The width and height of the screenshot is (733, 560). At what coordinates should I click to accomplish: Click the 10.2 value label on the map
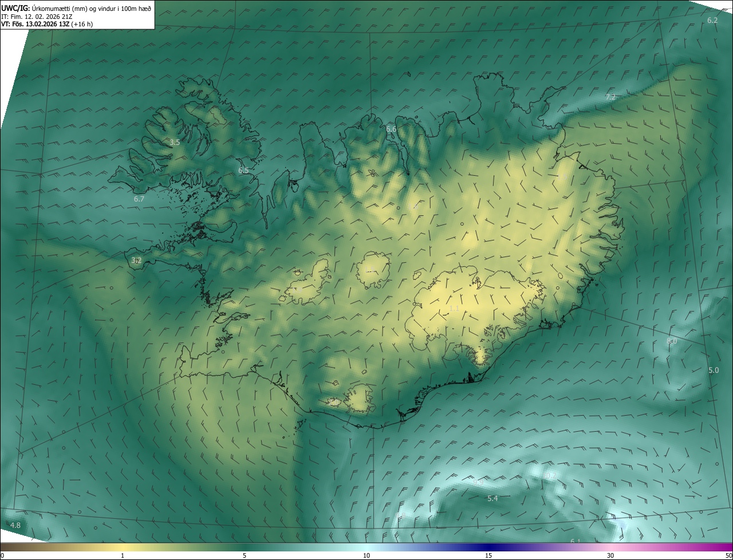coord(550,476)
